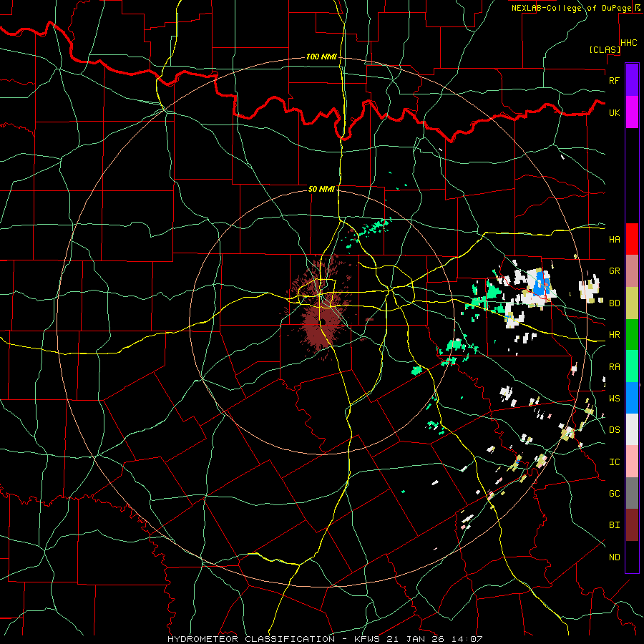Select the BD yellow legend block
Viewport: 644px width, 644px height.
(632, 303)
